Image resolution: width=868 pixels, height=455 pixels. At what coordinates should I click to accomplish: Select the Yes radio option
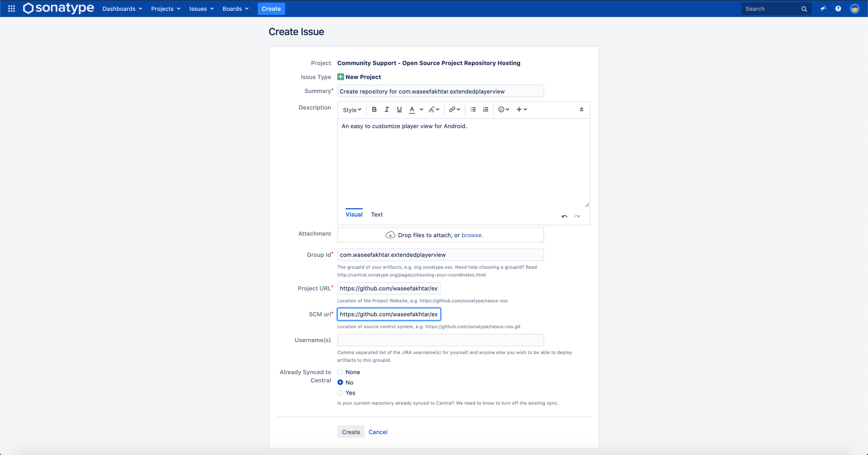(x=340, y=393)
